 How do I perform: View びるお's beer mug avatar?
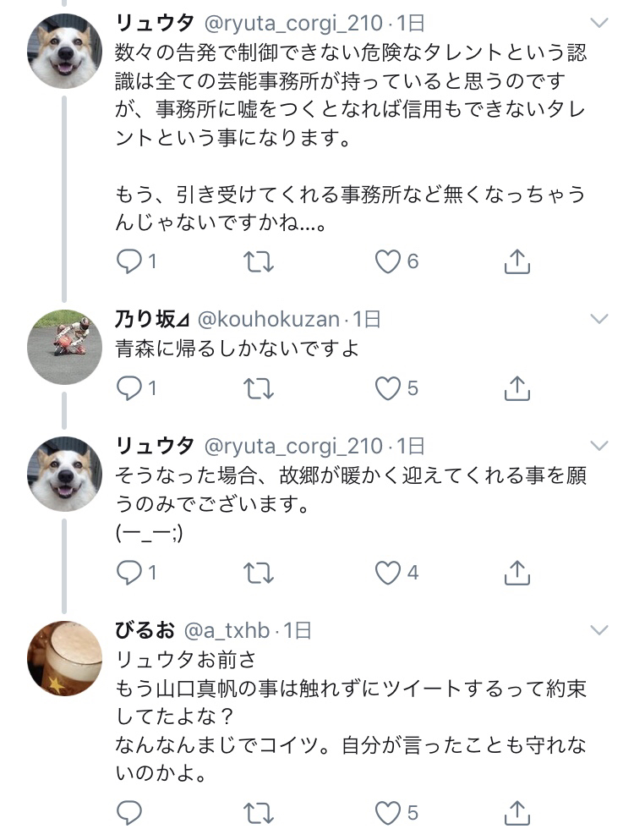(65, 659)
